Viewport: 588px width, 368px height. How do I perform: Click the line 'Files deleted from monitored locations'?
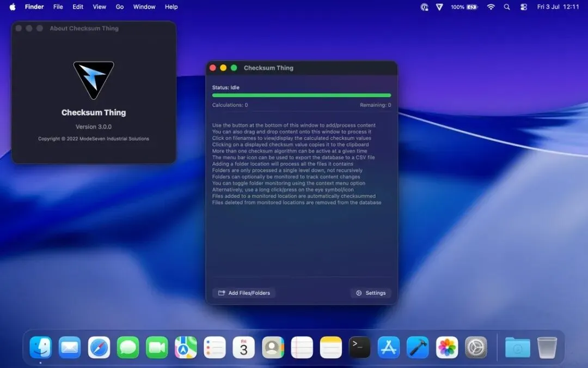point(297,202)
